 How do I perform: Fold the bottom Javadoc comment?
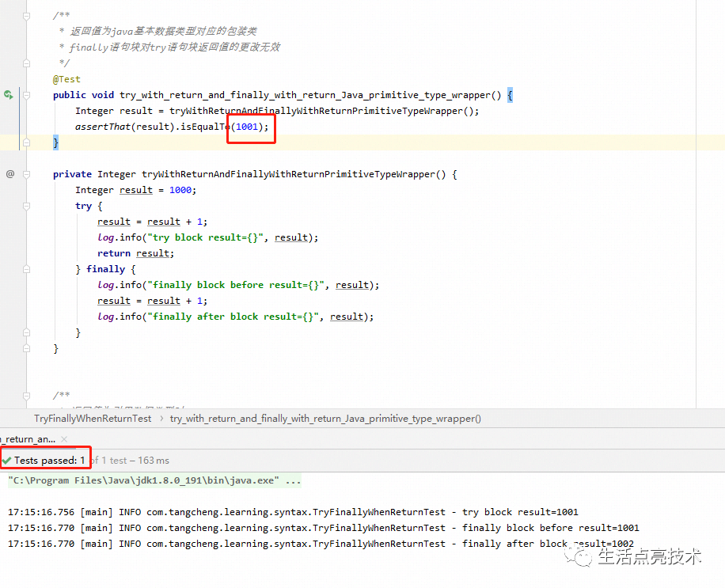26,396
